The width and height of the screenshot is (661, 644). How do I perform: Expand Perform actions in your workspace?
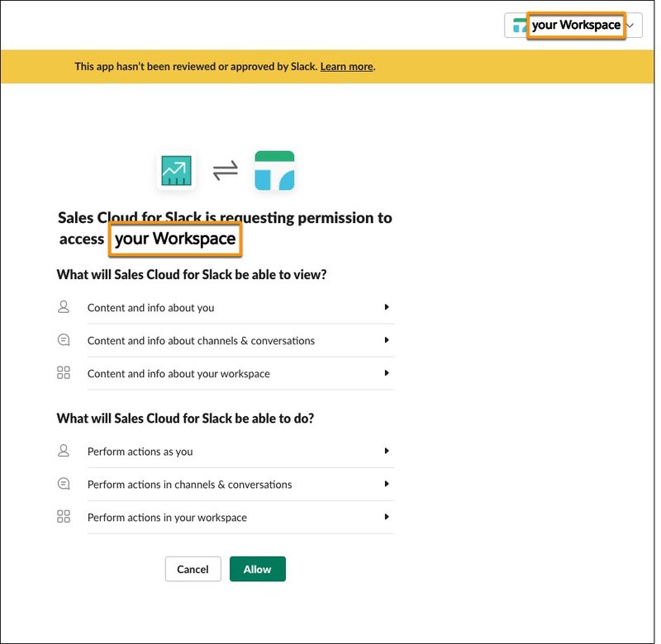[x=387, y=516]
